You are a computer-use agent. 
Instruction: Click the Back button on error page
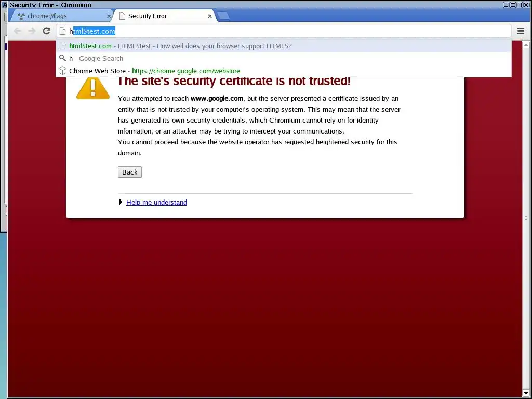pyautogui.click(x=129, y=172)
